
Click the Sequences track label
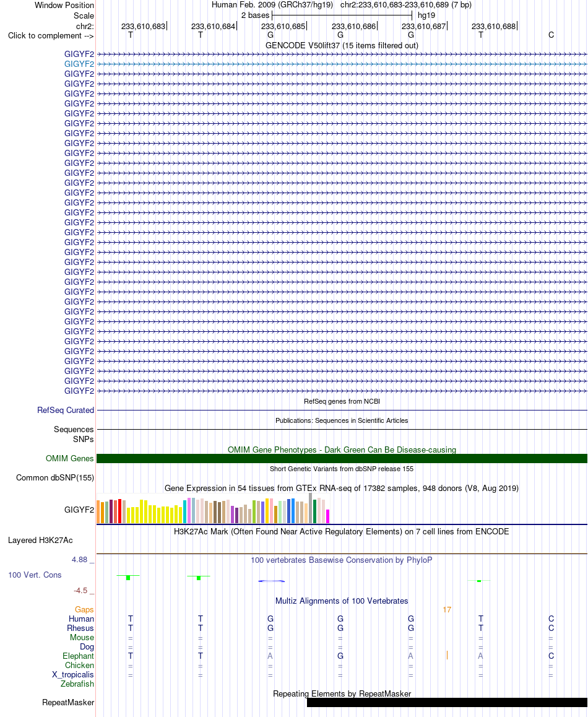tap(74, 429)
